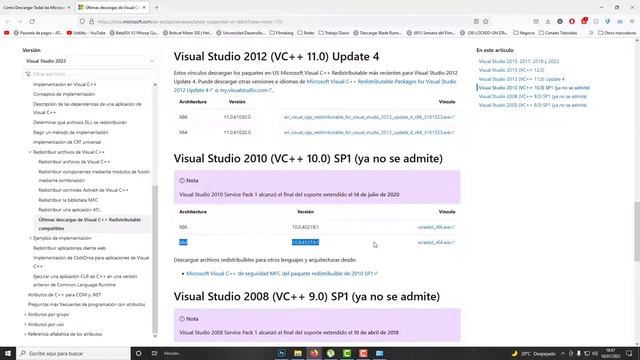The width and height of the screenshot is (640, 360).
Task: Jump to Visual Studio 2013 (VC++ 12.0) section
Action: click(511, 70)
